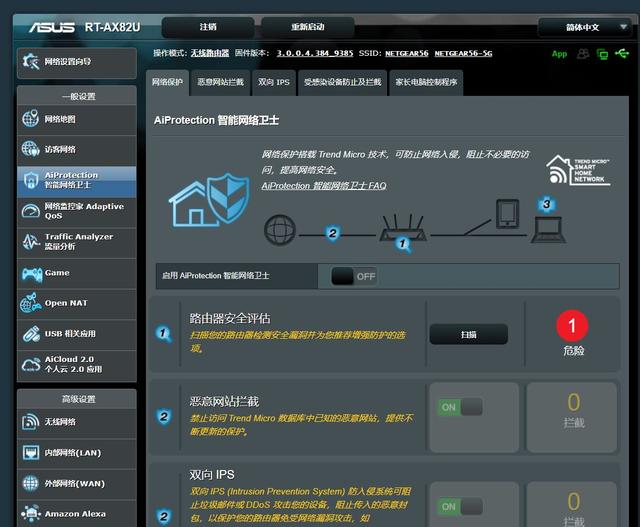Click the shield 2 icon beside 双向 IPS
Viewport: 640px width, 527px height.
tap(164, 516)
